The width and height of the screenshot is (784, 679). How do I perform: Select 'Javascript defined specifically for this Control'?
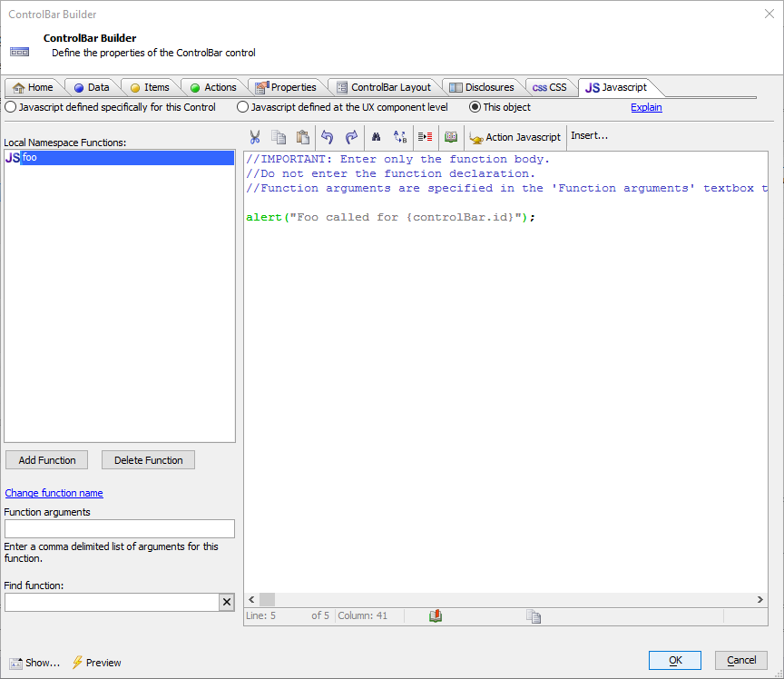click(11, 107)
